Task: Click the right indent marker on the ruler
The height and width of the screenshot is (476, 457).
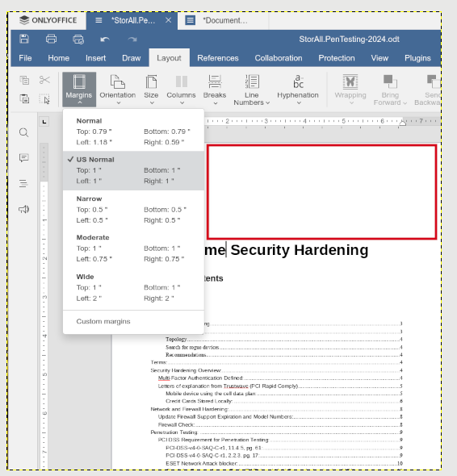Action: pos(402,123)
